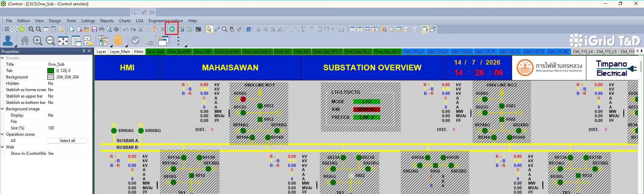
Task: Click the green Run play button
Action: [x=172, y=29]
